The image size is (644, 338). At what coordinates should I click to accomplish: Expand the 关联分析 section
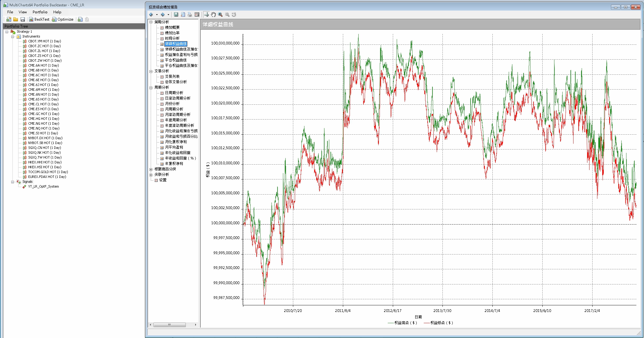[x=151, y=175]
